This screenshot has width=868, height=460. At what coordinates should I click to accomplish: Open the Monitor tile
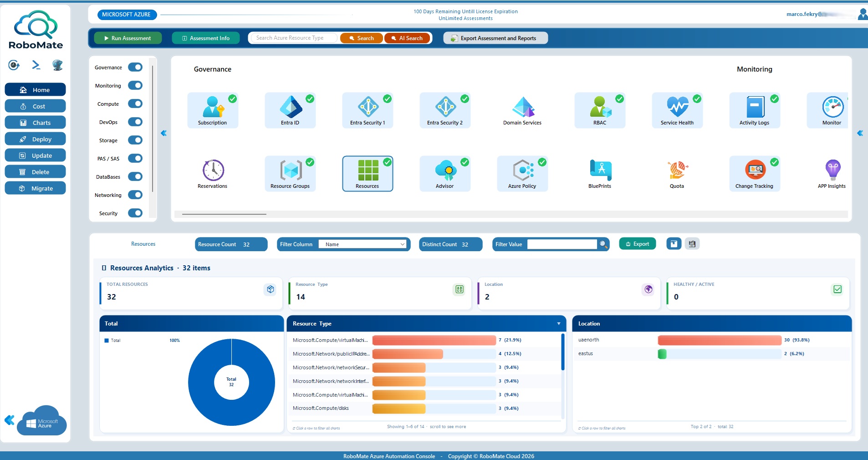(x=828, y=110)
